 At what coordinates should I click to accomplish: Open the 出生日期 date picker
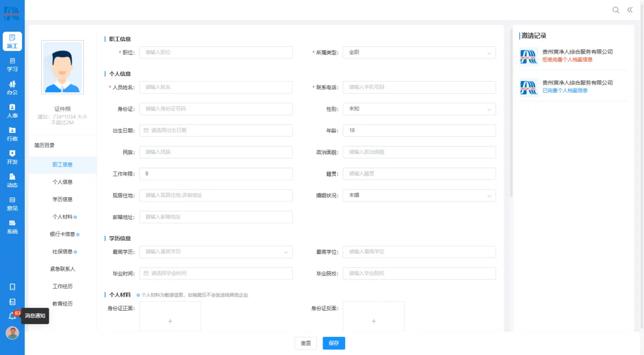point(216,130)
